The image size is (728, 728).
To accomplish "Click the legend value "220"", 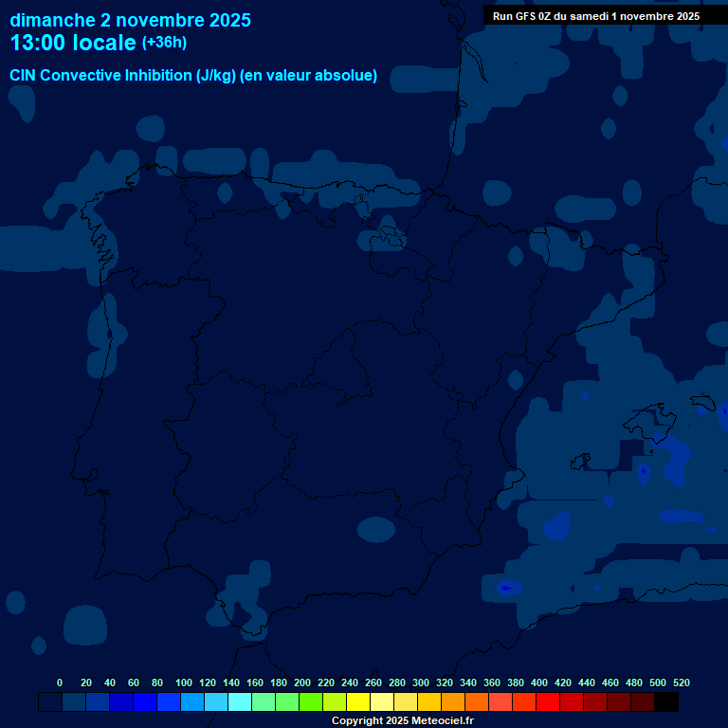I will (326, 682).
